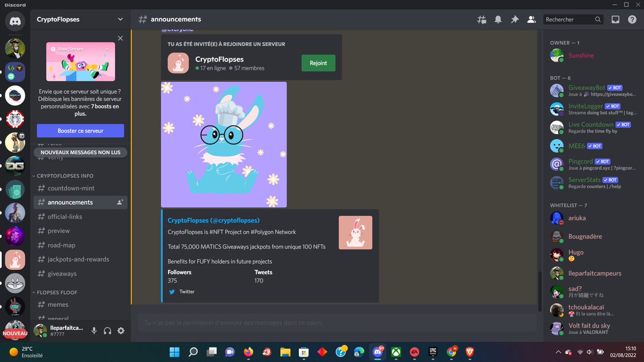Click the Rejoint invite button
This screenshot has height=362, width=644.
tap(318, 63)
